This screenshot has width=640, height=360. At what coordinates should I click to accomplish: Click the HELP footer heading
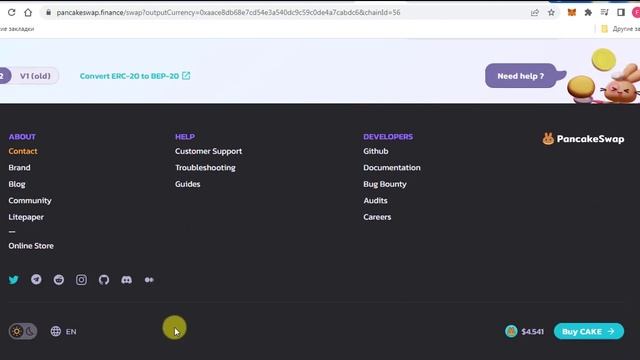pos(185,137)
